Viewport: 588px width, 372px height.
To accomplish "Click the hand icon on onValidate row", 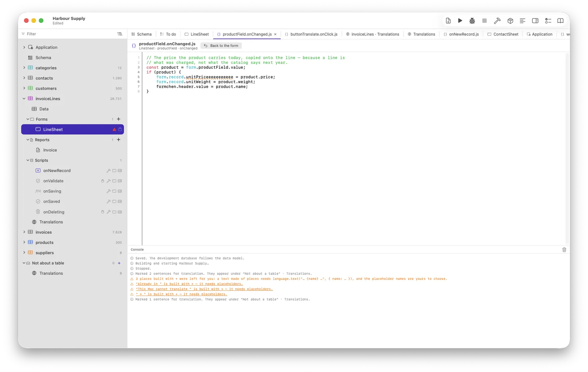I will pos(103,181).
